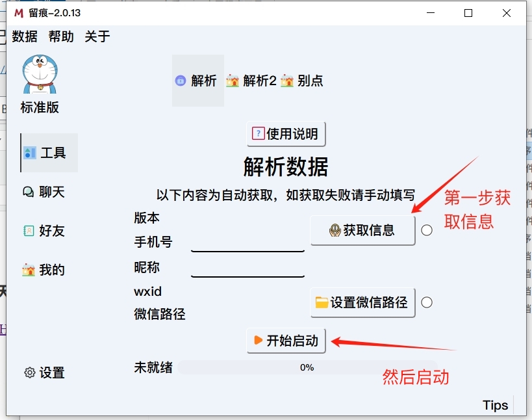The width and height of the screenshot is (532, 420).
Task: Click the 0% progress bar
Action: point(307,367)
